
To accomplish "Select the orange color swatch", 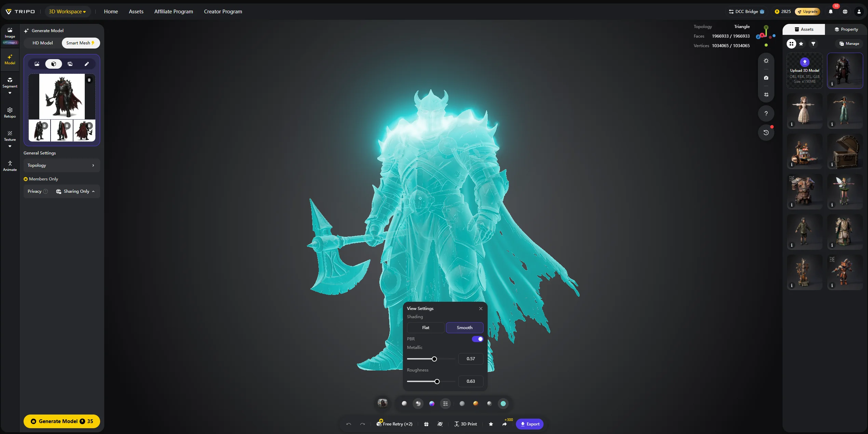I will [476, 404].
